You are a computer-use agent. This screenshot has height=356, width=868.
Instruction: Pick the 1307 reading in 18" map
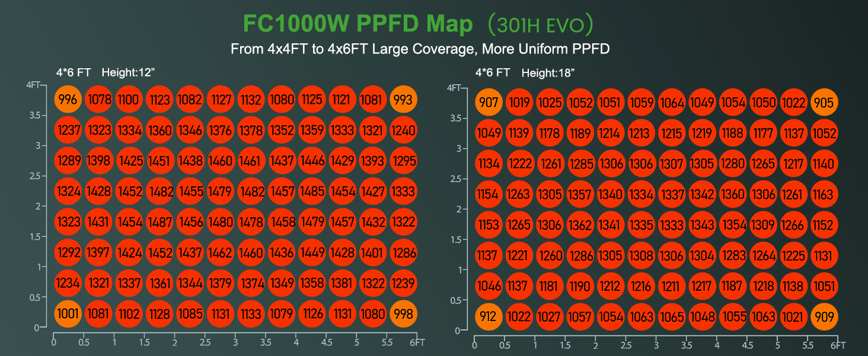tap(671, 164)
